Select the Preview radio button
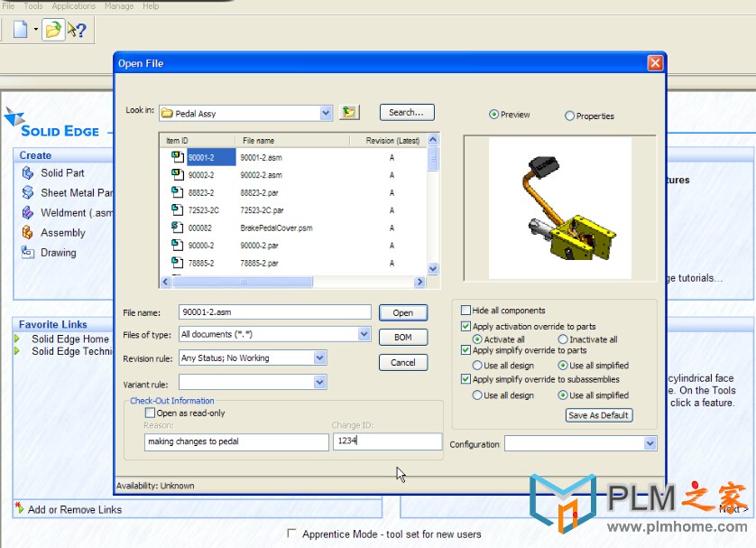756x548 pixels. tap(493, 115)
